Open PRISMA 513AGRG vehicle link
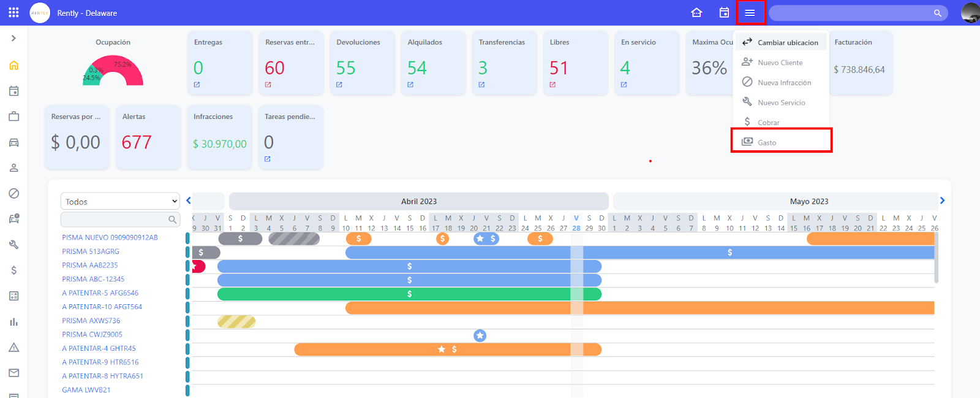 click(91, 251)
